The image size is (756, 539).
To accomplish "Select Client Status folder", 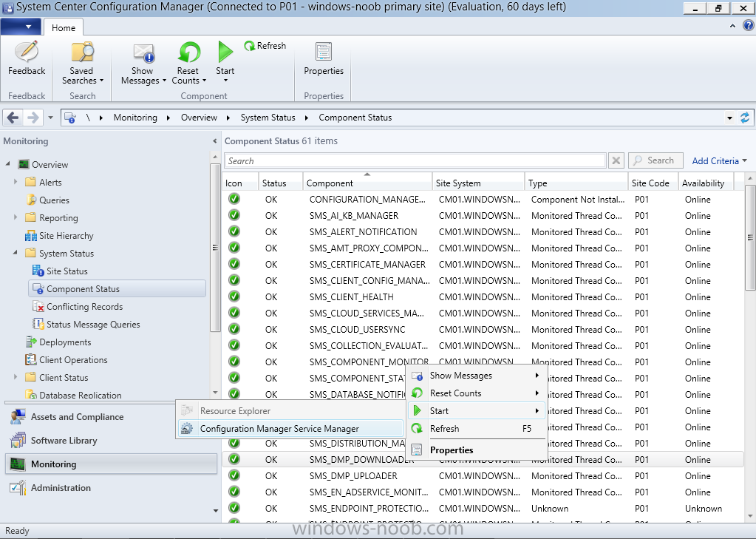I will pos(64,378).
